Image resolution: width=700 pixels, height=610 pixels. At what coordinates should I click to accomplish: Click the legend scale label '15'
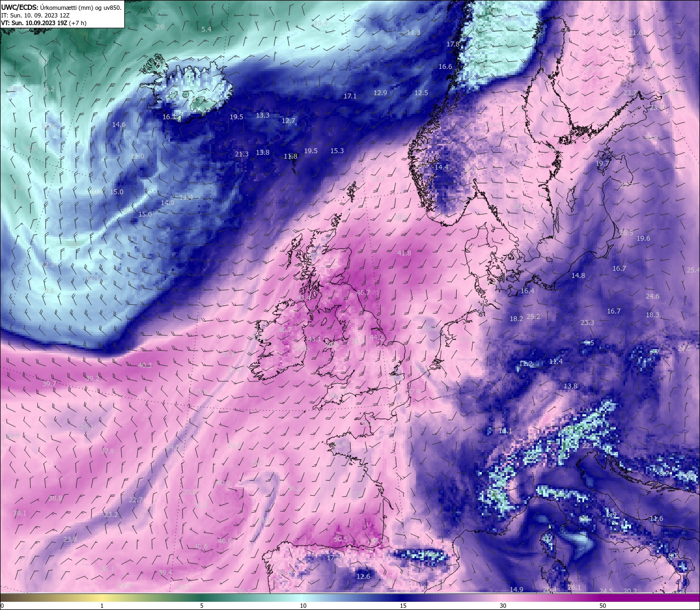pos(403,606)
